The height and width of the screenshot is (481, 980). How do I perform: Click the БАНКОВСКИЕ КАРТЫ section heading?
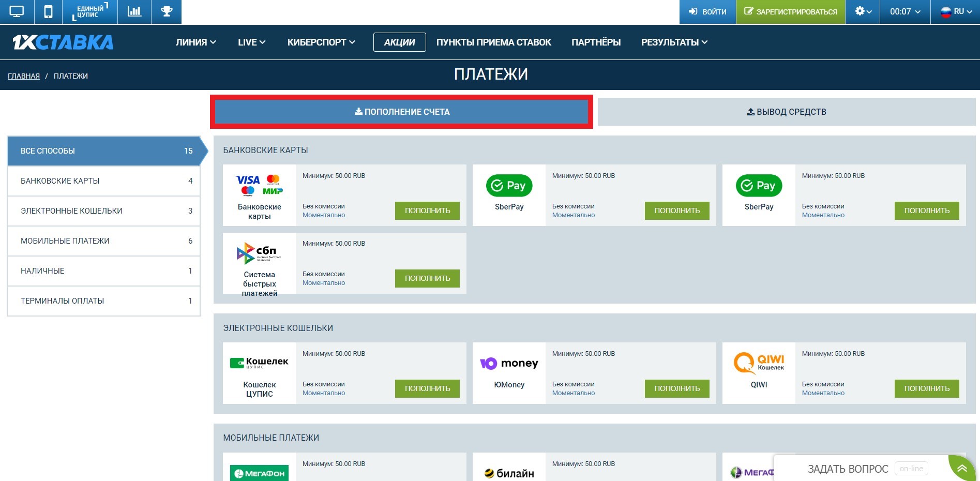click(266, 151)
